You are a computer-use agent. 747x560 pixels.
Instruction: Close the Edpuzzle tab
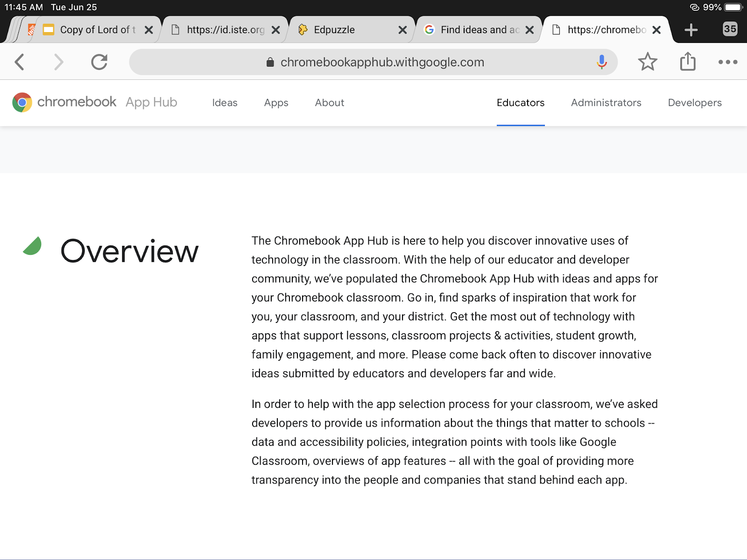[x=402, y=30]
